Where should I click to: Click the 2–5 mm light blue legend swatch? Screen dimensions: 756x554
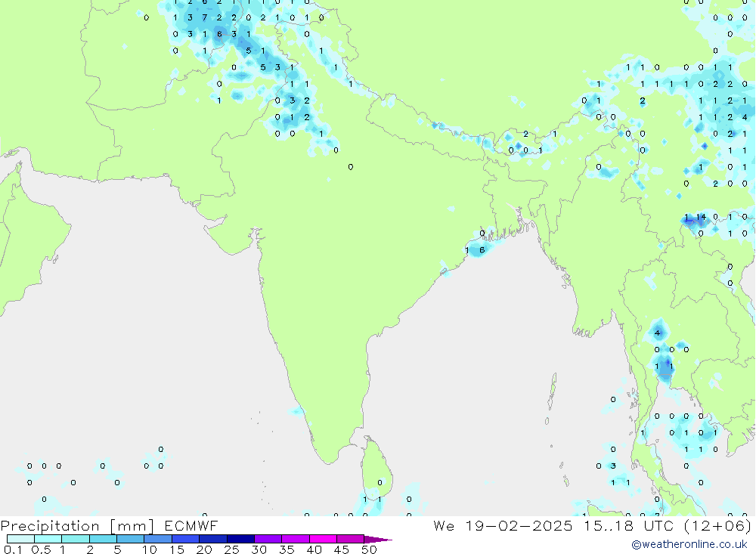(x=103, y=539)
